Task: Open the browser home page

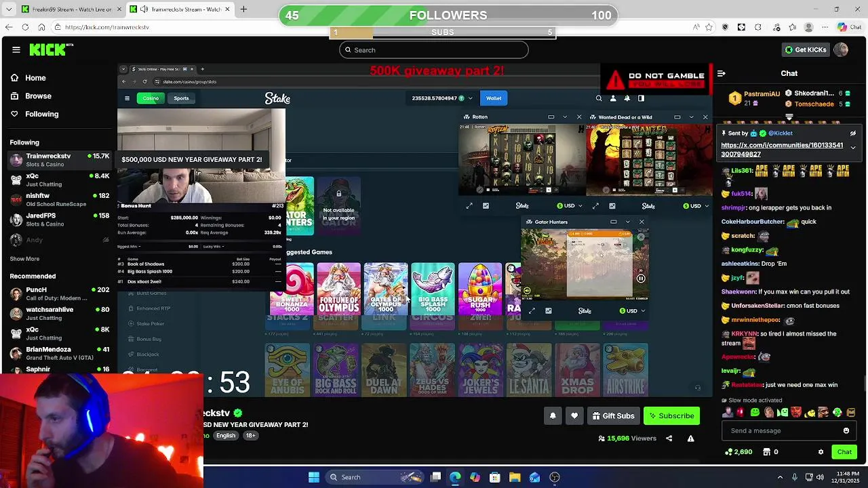Action: tap(41, 27)
